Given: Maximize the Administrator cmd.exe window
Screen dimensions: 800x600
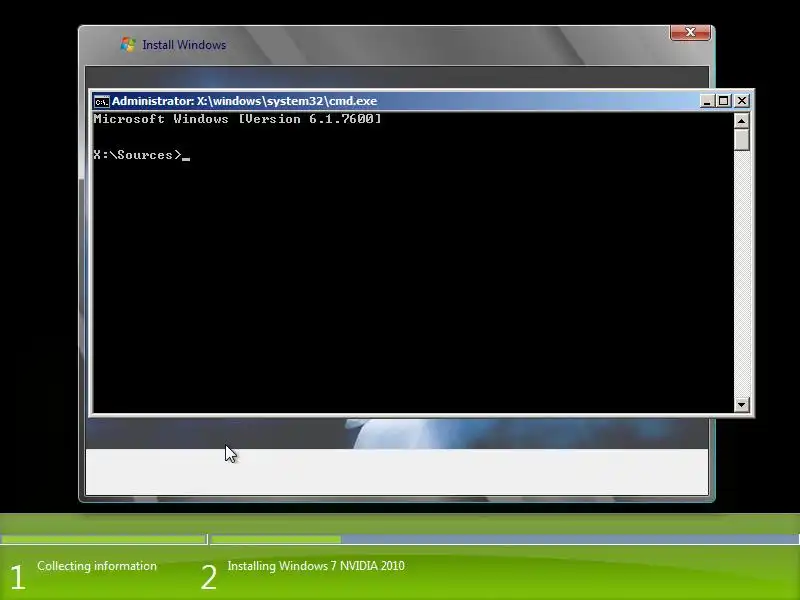Looking at the screenshot, I should point(723,101).
